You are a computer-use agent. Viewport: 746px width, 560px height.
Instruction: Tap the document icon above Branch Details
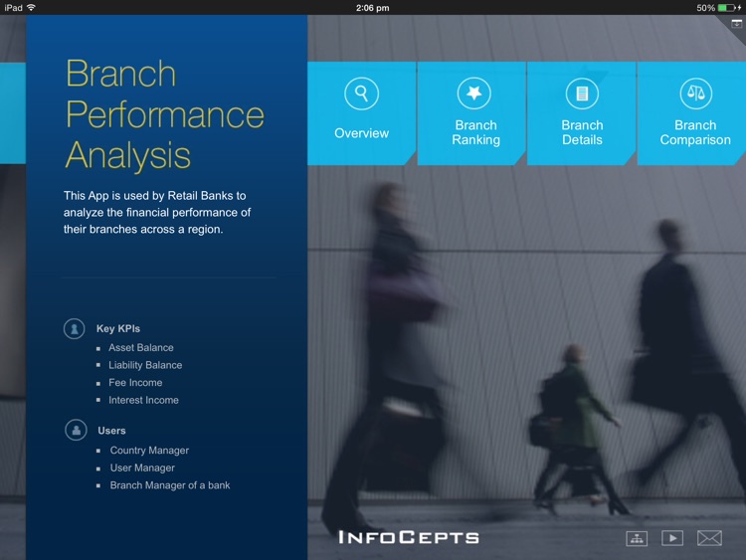point(582,93)
